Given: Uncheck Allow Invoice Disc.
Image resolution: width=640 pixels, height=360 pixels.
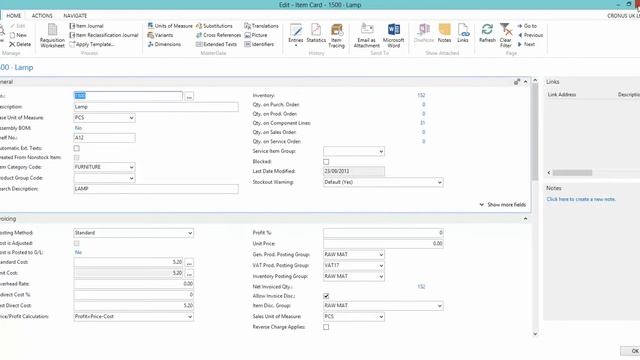Looking at the screenshot, I should click(x=326, y=296).
